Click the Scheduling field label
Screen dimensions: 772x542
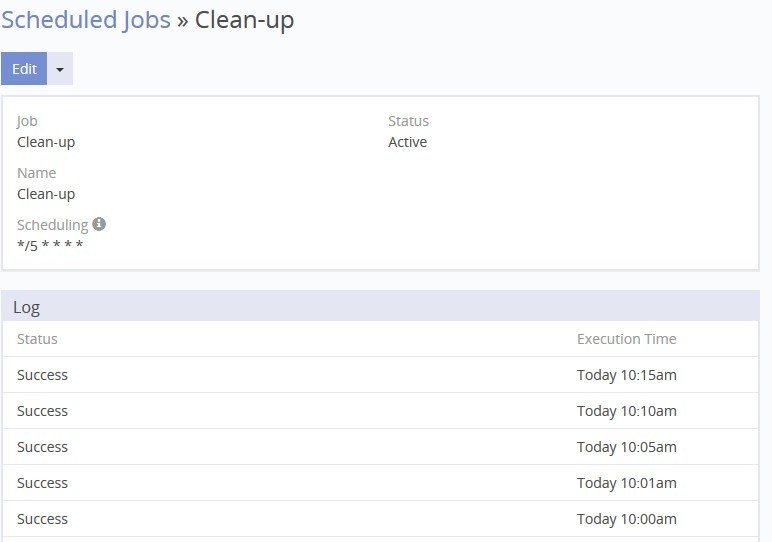coord(52,225)
